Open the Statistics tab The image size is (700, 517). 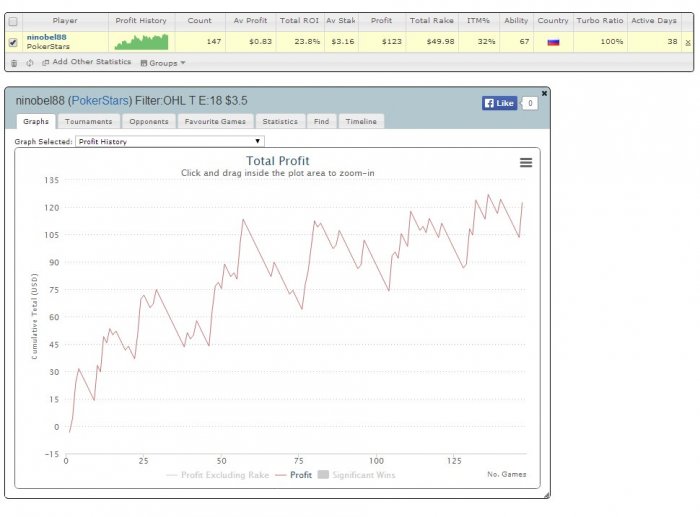280,121
